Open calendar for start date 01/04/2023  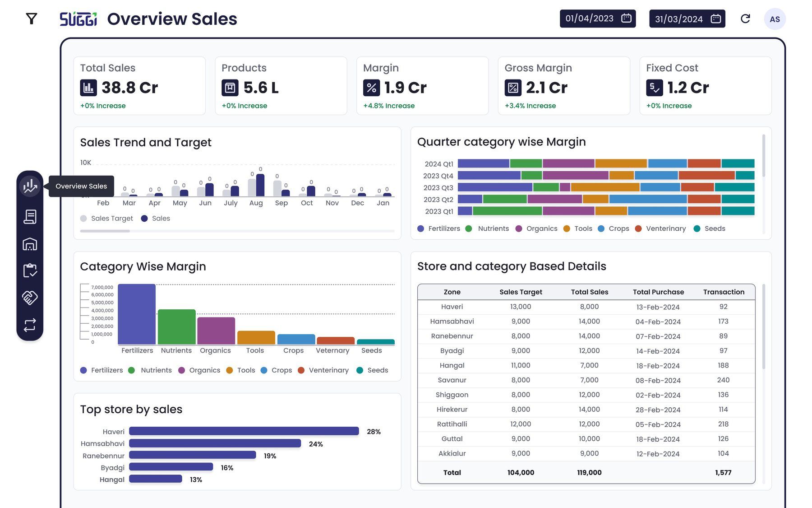[x=626, y=18]
